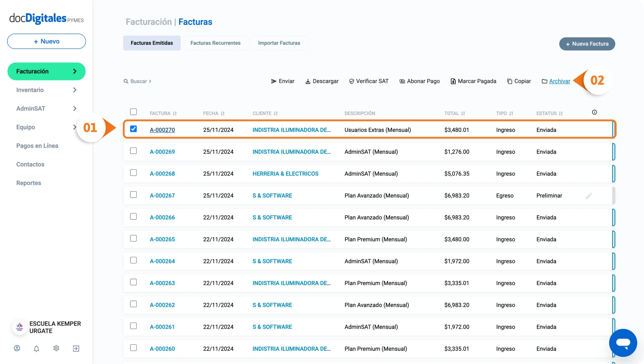This screenshot has height=364, width=644.
Task: Expand the AdminSAT menu chevron
Action: click(75, 109)
